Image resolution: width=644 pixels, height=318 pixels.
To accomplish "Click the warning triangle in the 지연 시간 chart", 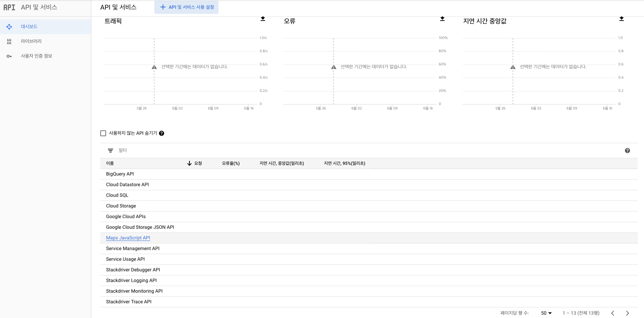I will click(513, 67).
